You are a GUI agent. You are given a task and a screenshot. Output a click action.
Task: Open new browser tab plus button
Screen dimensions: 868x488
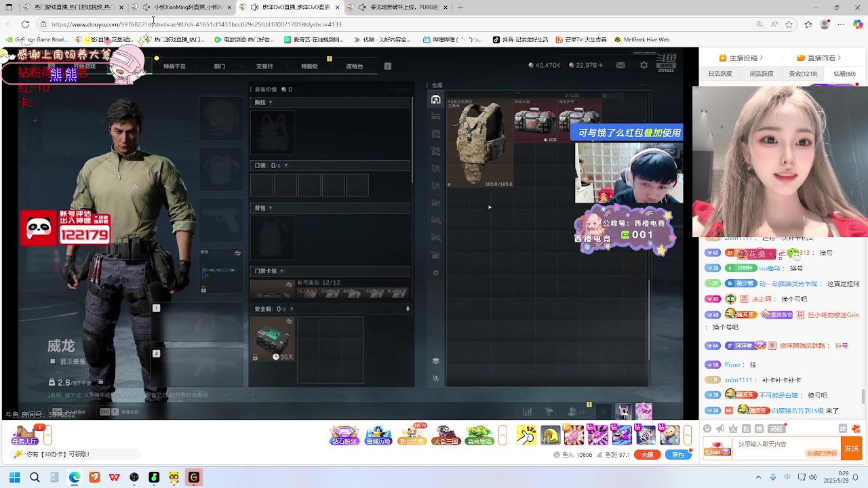[460, 7]
